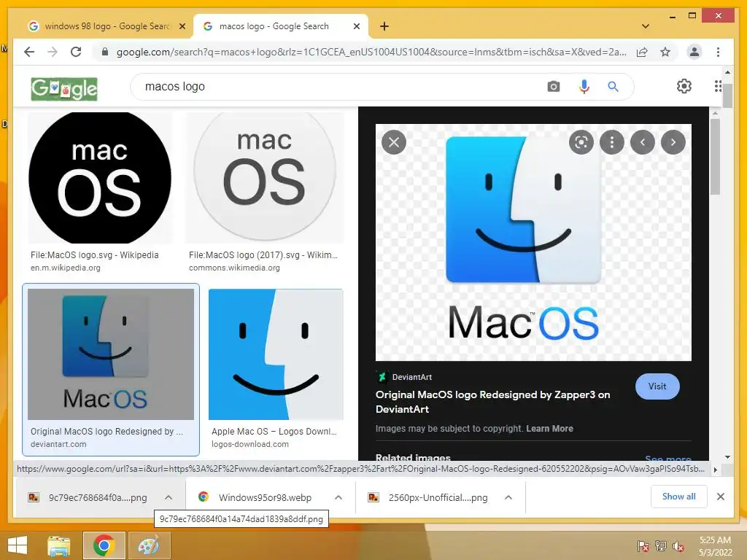The width and height of the screenshot is (747, 560).
Task: Search inside image with Lens icon
Action: 581,142
